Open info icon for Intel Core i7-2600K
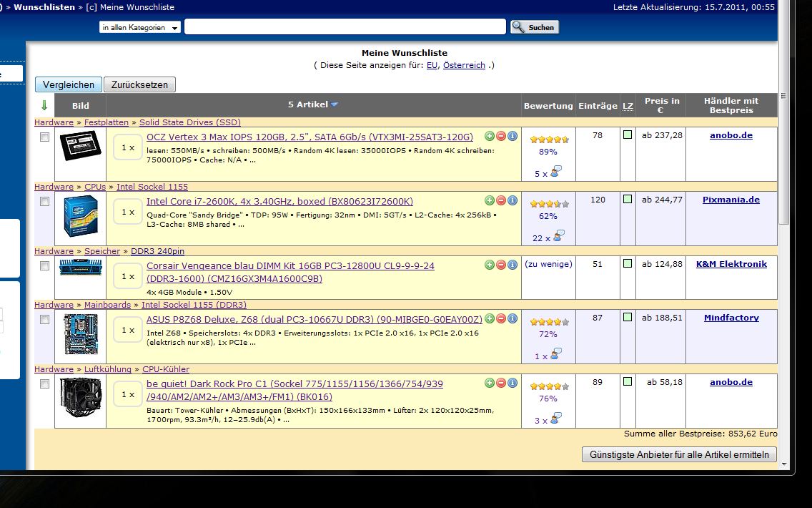The height and width of the screenshot is (508, 812). pos(513,200)
